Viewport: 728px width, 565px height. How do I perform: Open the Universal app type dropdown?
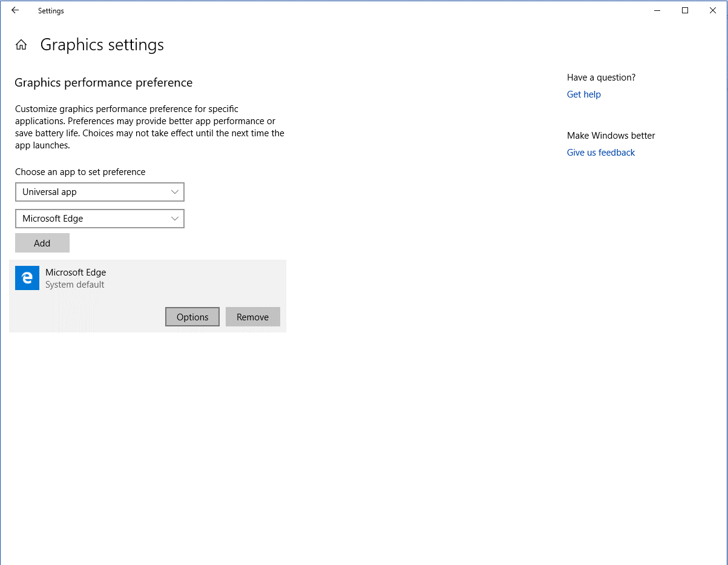click(100, 192)
